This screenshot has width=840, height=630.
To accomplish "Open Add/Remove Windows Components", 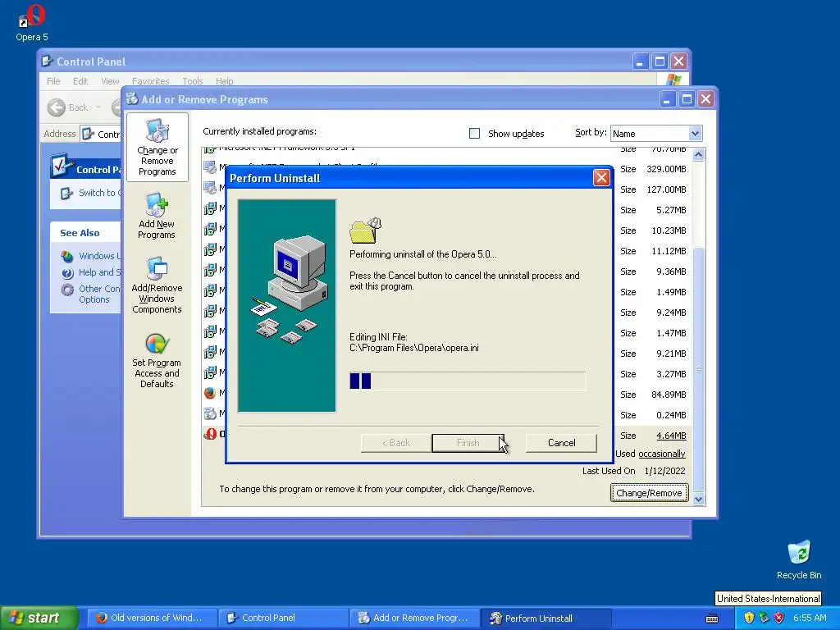I will coord(157,285).
